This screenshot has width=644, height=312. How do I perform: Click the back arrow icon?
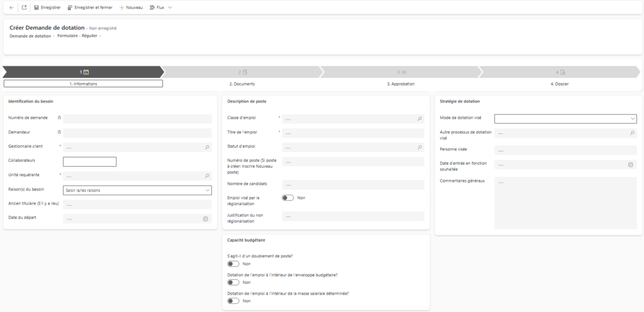[11, 8]
